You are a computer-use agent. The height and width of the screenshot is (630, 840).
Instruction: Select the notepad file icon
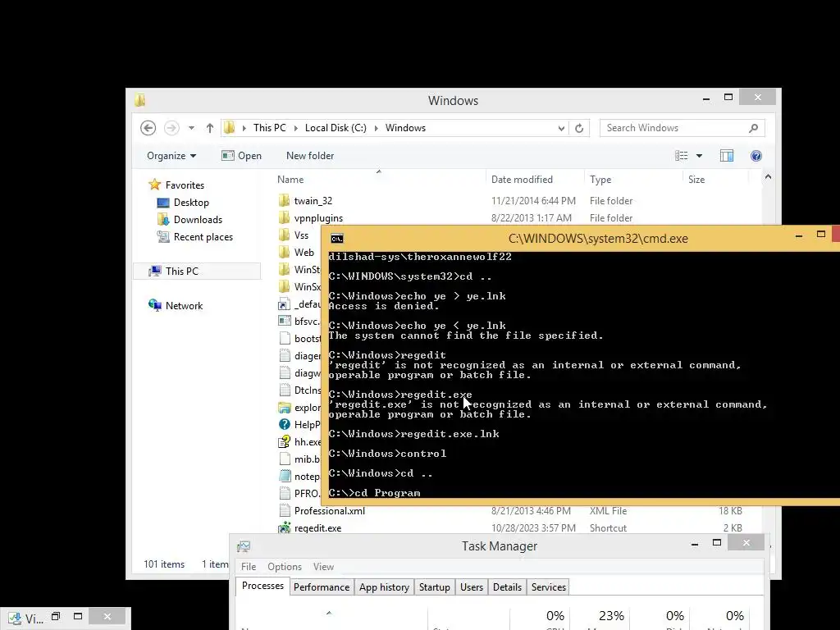[x=285, y=477]
